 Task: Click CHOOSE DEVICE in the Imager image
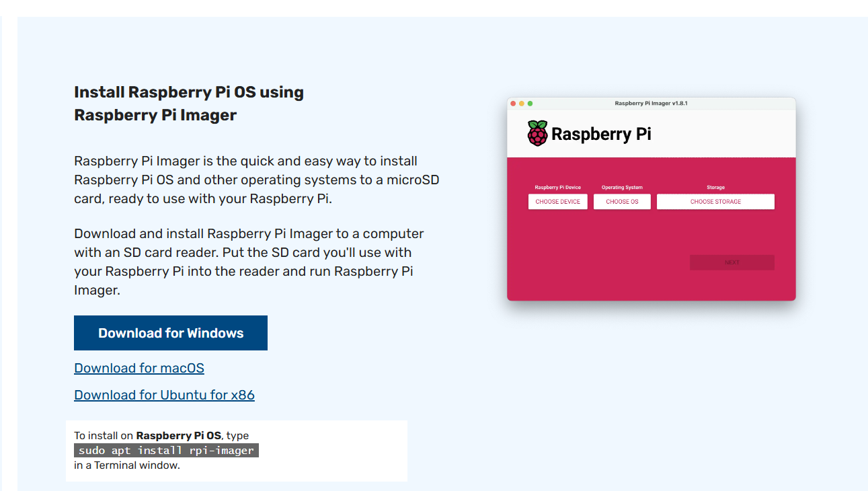(558, 202)
